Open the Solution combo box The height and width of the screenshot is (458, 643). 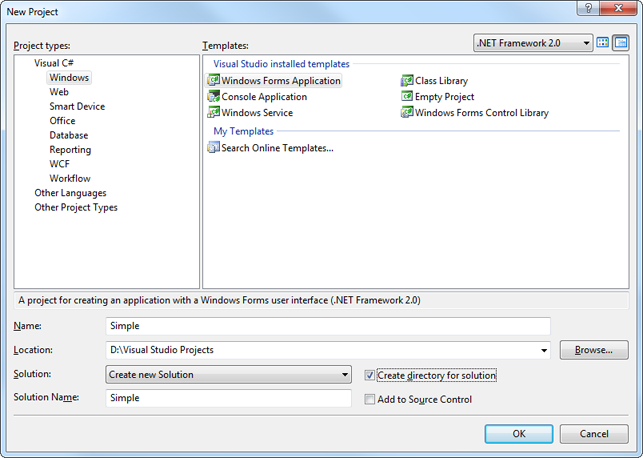click(344, 375)
